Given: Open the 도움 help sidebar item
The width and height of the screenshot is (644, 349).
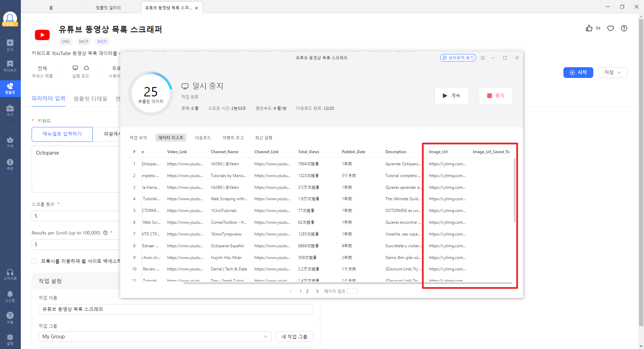Looking at the screenshot, I should tap(10, 318).
